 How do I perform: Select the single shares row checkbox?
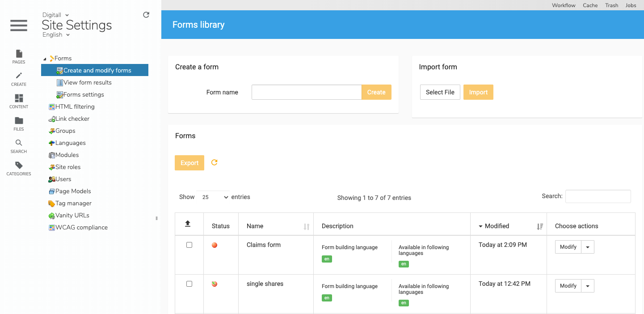coord(189,284)
